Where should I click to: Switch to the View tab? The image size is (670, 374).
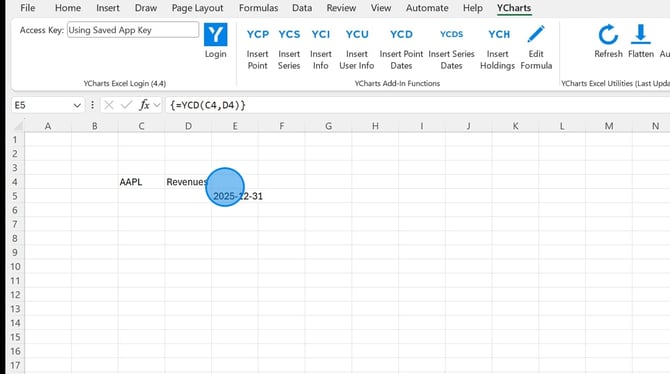381,8
